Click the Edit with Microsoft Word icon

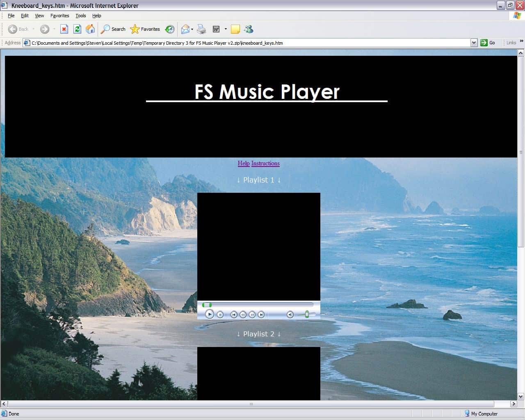click(x=216, y=29)
